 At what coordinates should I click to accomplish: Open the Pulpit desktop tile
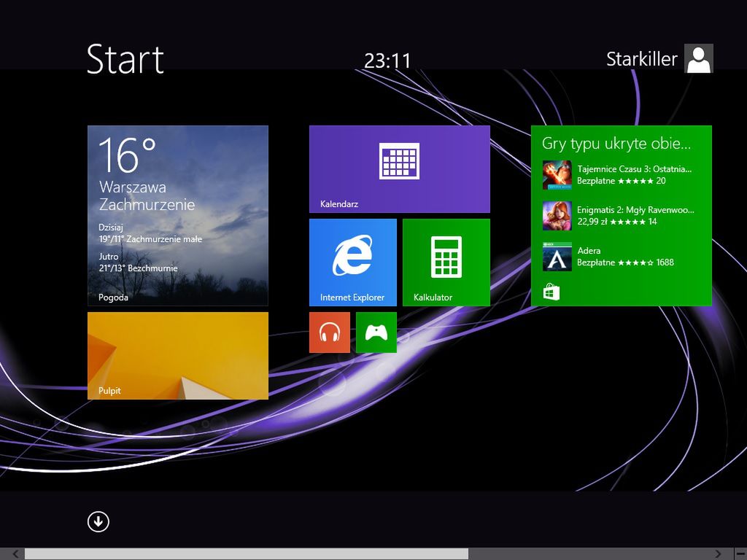point(178,356)
